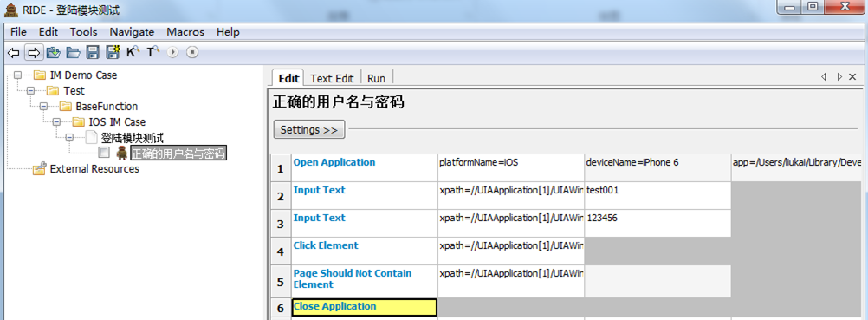Click the Close Application keyword cell
This screenshot has height=320, width=868.
(x=365, y=307)
